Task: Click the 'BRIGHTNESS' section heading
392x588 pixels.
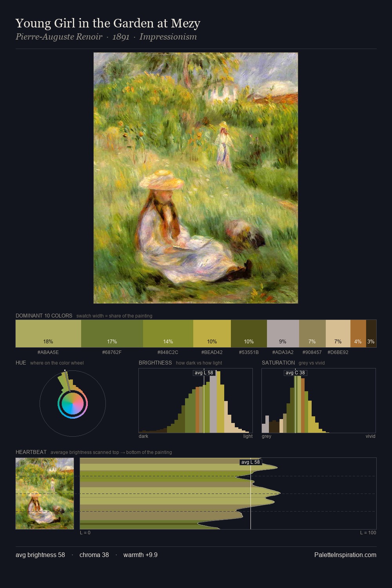Action: point(155,363)
